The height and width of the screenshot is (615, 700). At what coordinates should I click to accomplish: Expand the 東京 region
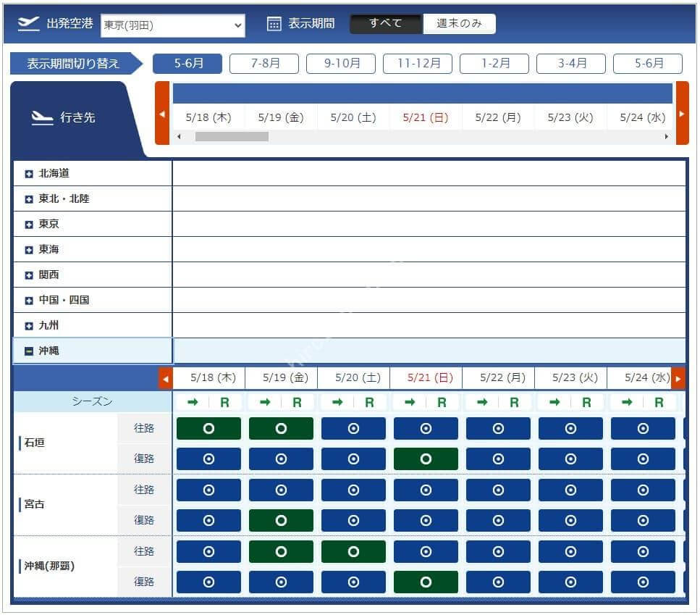pyautogui.click(x=29, y=225)
